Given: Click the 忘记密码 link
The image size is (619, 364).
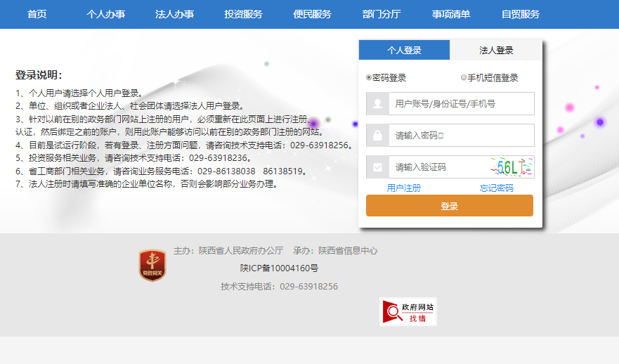Looking at the screenshot, I should 496,188.
